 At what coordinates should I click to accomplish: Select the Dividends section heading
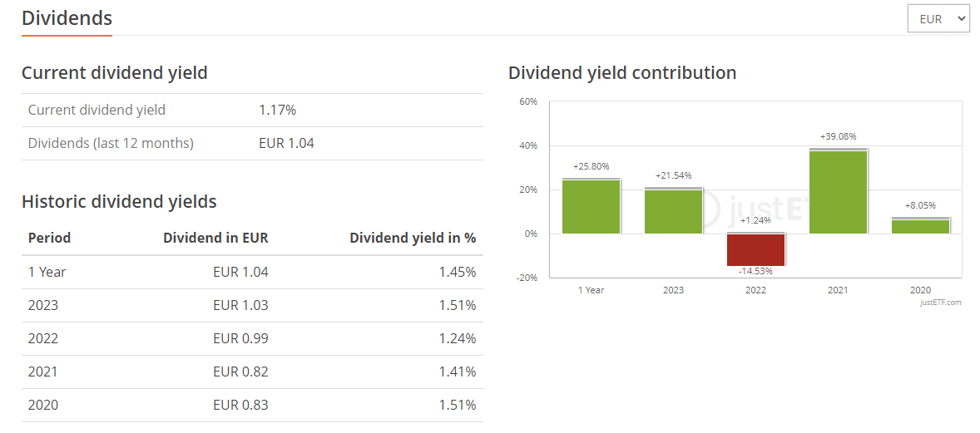click(x=67, y=18)
